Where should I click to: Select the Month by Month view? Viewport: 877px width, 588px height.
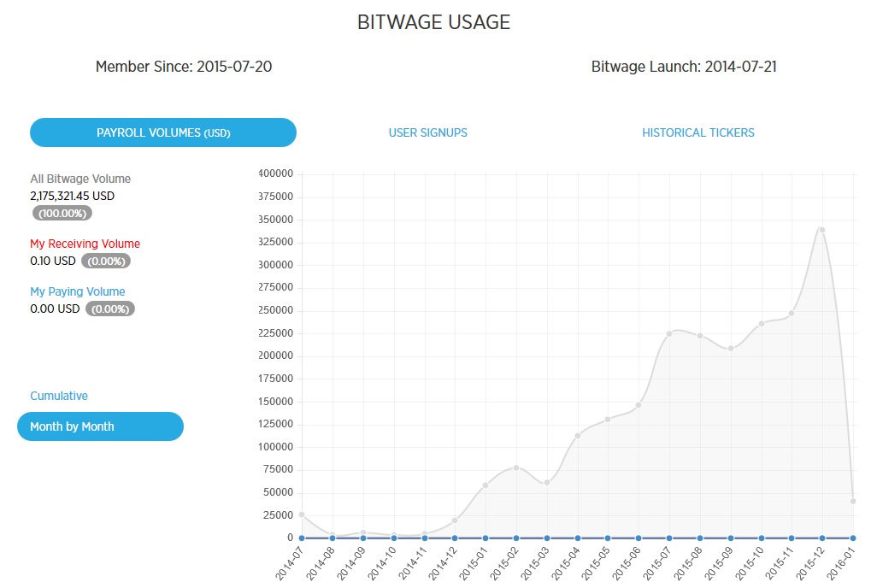(x=100, y=426)
